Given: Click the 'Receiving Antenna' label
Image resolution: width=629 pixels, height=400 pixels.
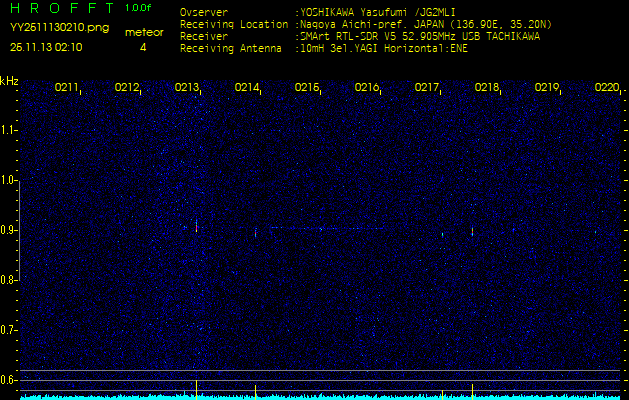Looking at the screenshot, I should 231,49.
